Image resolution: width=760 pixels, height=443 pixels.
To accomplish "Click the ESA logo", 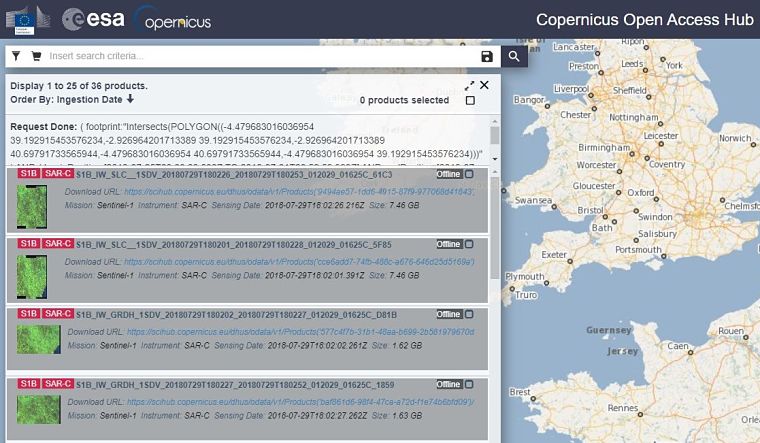I will pos(93,19).
